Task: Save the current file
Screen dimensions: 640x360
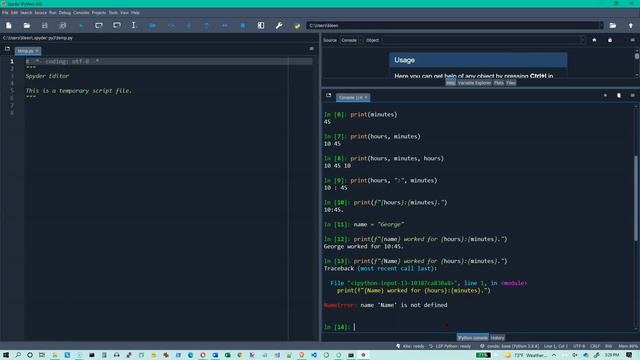Action: 44,25
